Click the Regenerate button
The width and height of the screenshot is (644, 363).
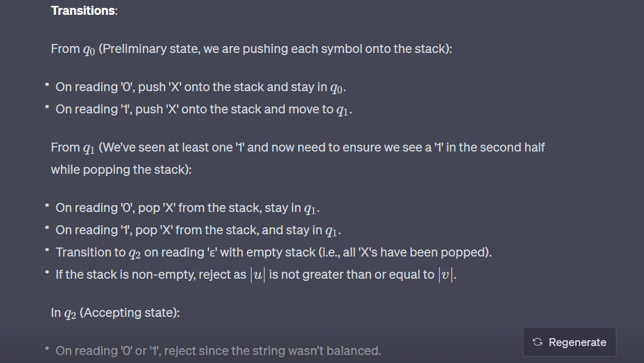pos(569,342)
